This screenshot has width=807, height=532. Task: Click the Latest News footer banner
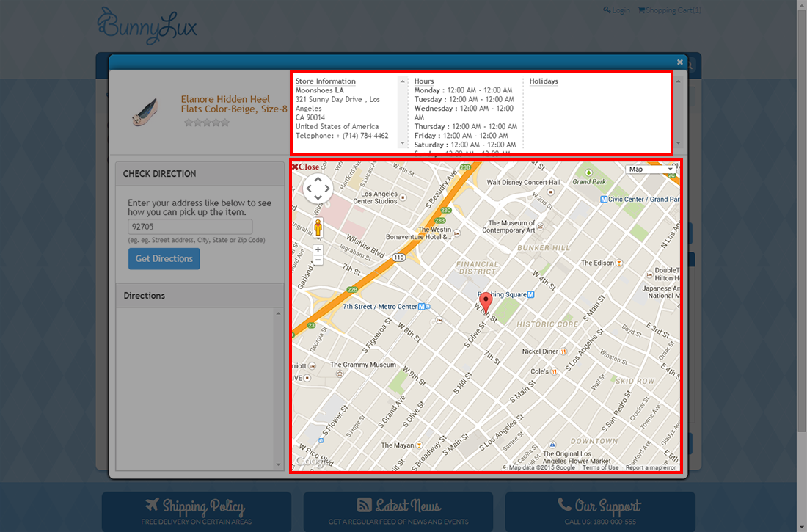tap(398, 511)
